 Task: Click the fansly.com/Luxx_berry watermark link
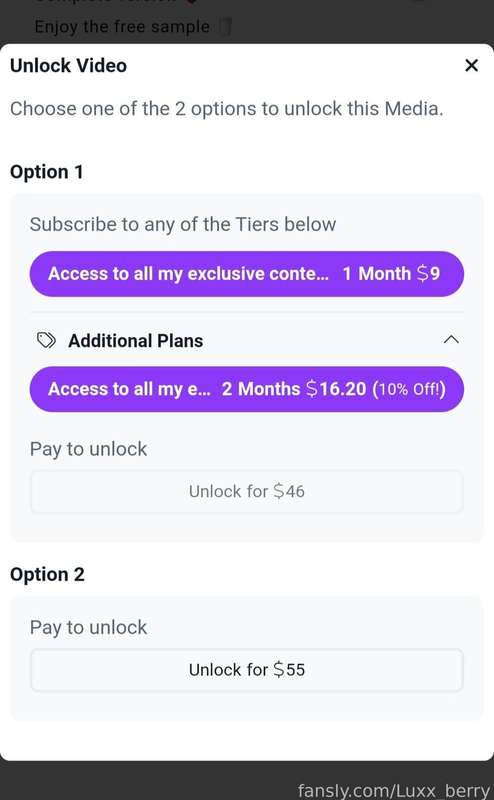(x=393, y=790)
